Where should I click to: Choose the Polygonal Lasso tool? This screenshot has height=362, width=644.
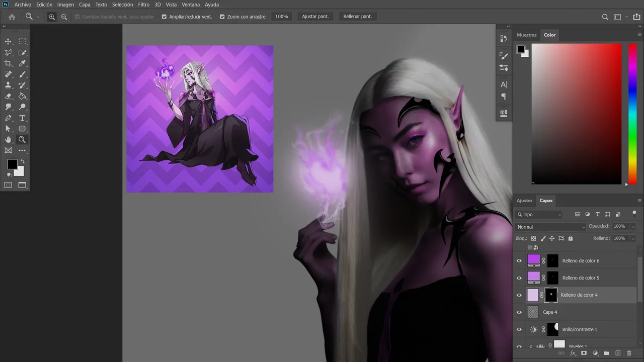[8, 52]
